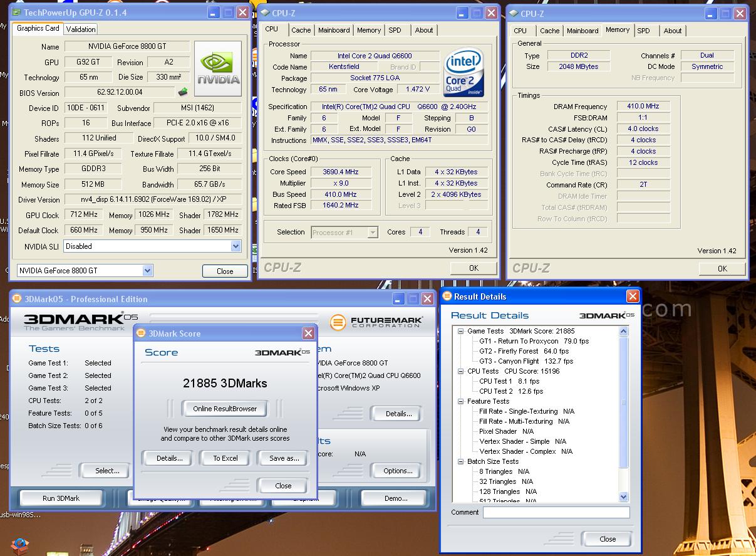
Task: Click OK in the processor CPU-Z window
Action: [474, 268]
